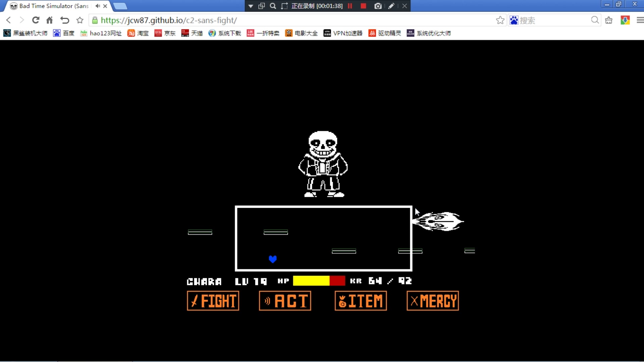The height and width of the screenshot is (362, 644).
Task: Open the browser home page
Action: click(49, 20)
